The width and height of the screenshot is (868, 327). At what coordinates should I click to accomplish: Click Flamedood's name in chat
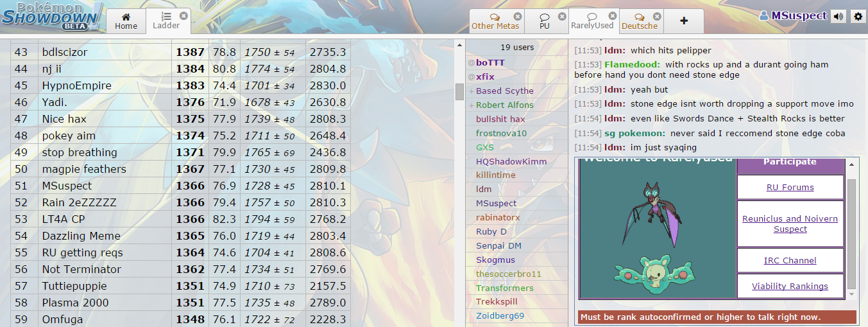(x=632, y=65)
